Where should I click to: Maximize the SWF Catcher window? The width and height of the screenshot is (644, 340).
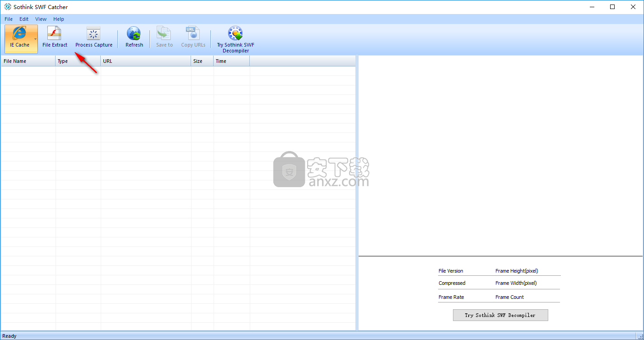click(x=612, y=7)
